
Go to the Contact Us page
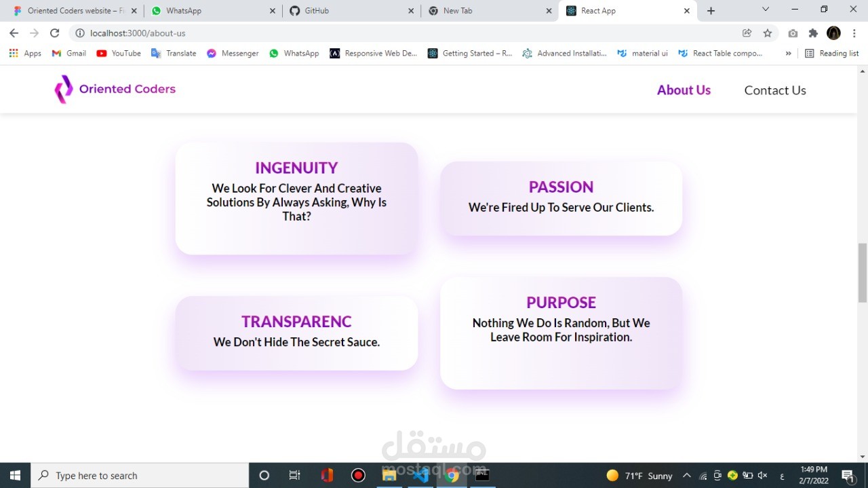pyautogui.click(x=775, y=90)
